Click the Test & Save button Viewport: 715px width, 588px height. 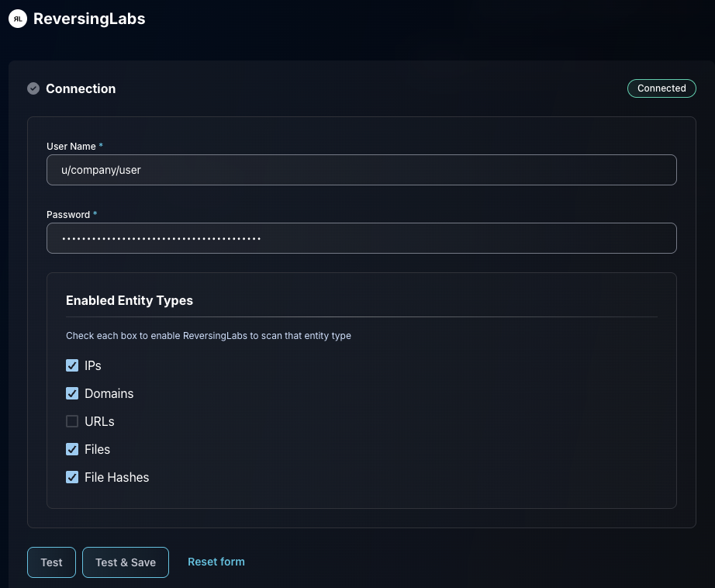click(x=126, y=562)
